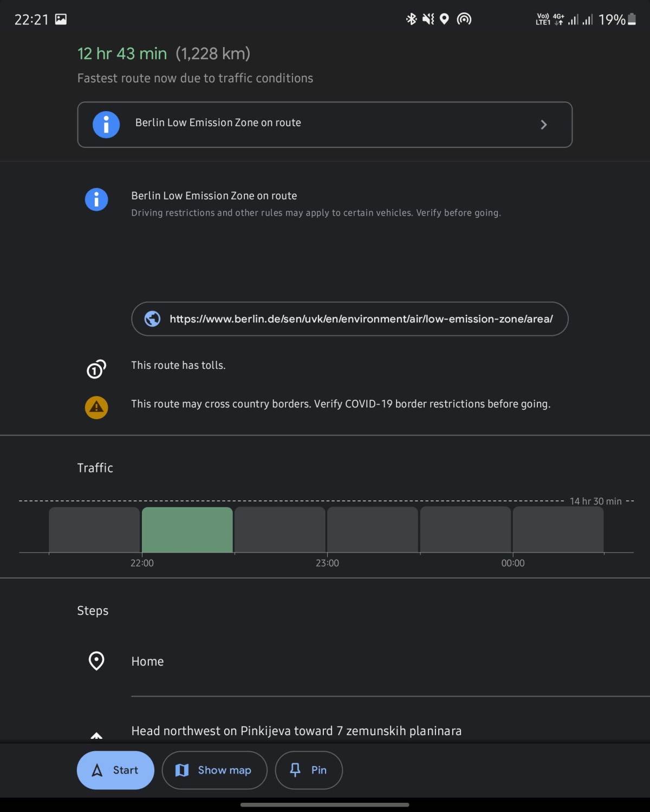Tap the location services icon in status bar
The width and height of the screenshot is (650, 812).
click(x=444, y=19)
